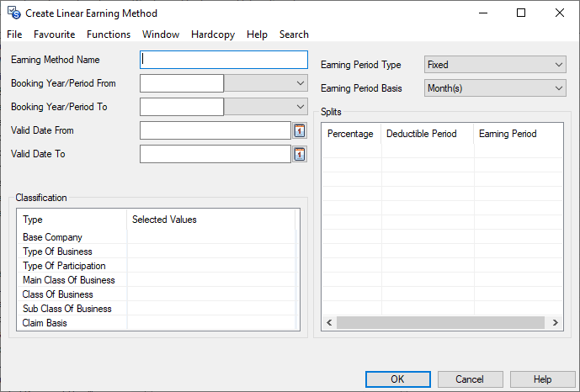
Task: Open the Window menu
Action: pyautogui.click(x=161, y=34)
